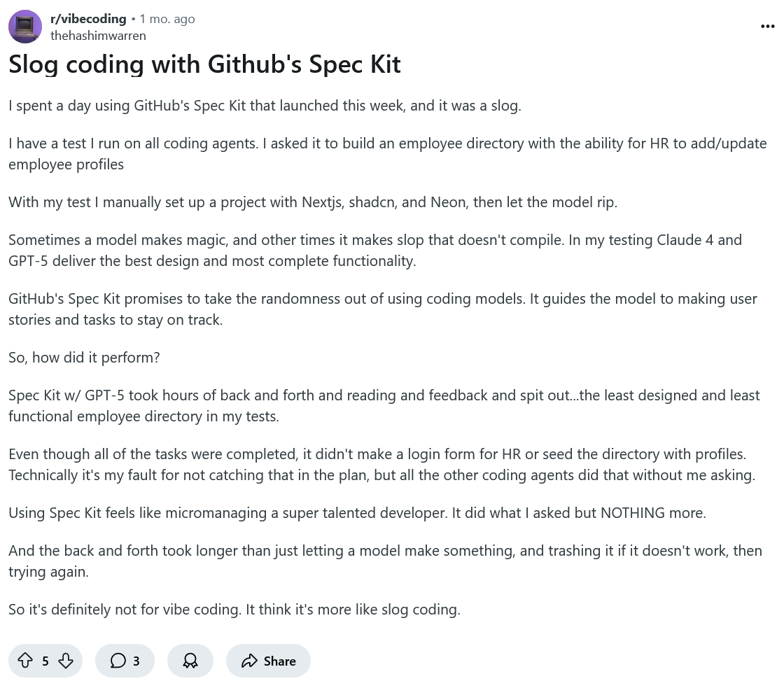Open thehashimwarren's profile
The height and width of the screenshot is (681, 784).
point(98,35)
